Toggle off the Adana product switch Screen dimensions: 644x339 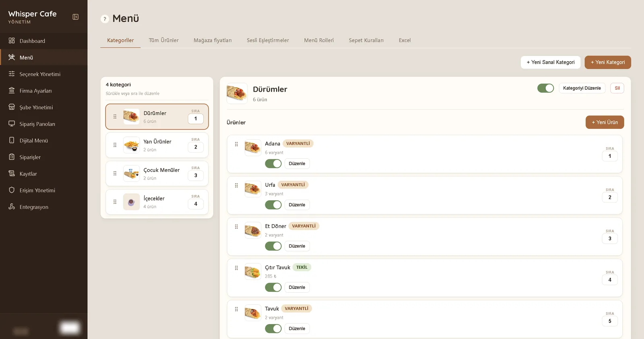273,163
